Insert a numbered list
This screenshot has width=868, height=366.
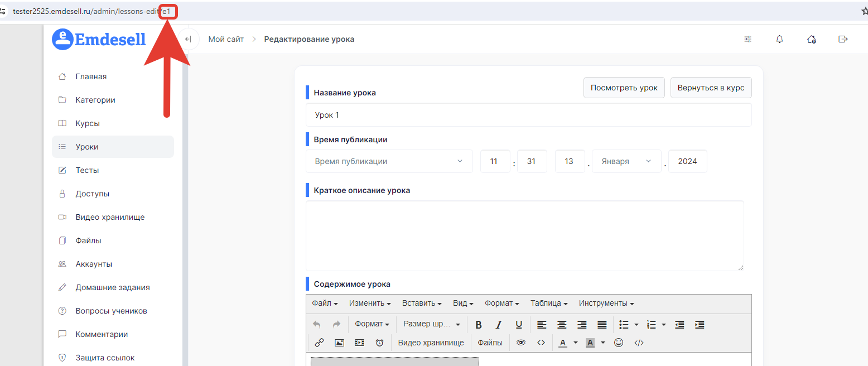tap(651, 324)
